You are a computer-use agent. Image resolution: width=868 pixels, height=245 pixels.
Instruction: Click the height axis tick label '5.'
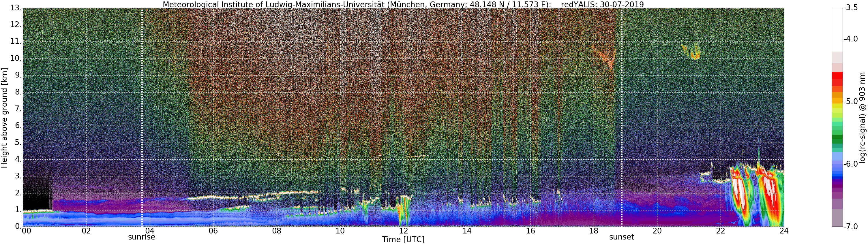point(18,143)
